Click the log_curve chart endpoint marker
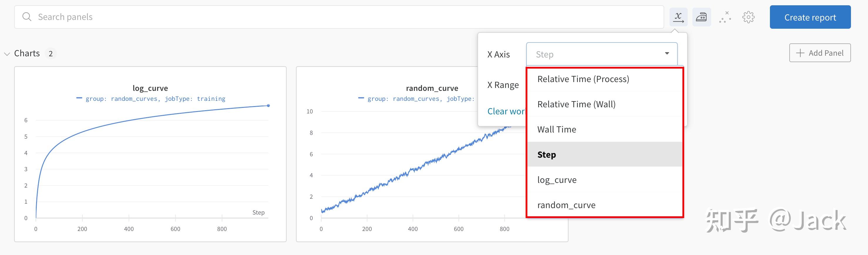The height and width of the screenshot is (255, 868). coord(268,106)
